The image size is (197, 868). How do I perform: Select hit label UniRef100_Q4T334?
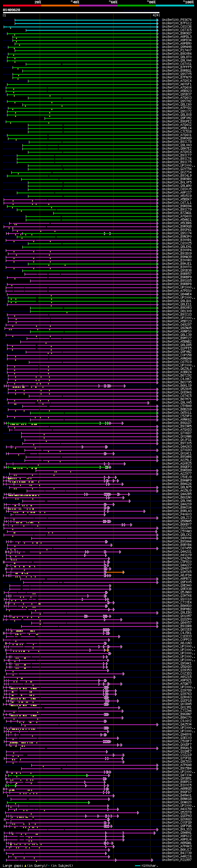176,775
